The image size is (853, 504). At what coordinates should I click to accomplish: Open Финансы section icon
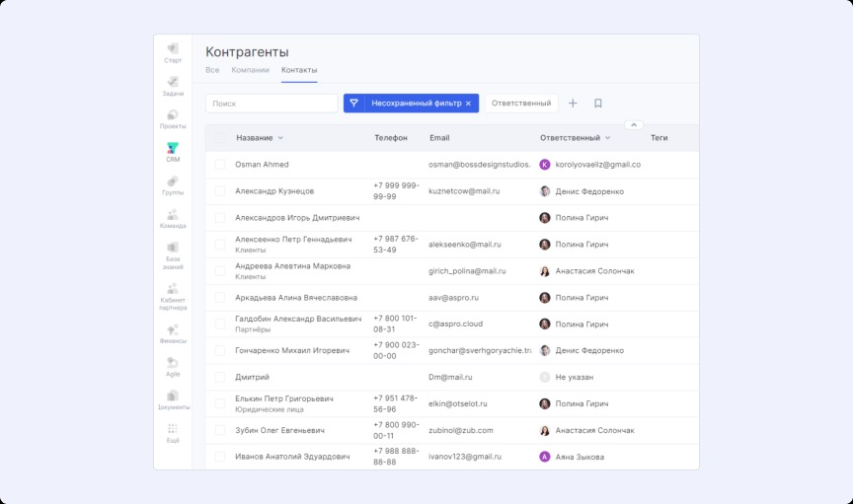[x=173, y=330]
